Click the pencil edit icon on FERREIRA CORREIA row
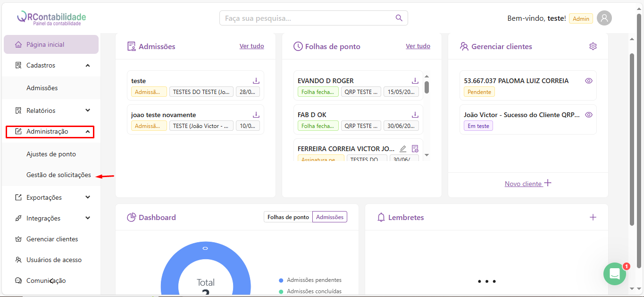 403,149
